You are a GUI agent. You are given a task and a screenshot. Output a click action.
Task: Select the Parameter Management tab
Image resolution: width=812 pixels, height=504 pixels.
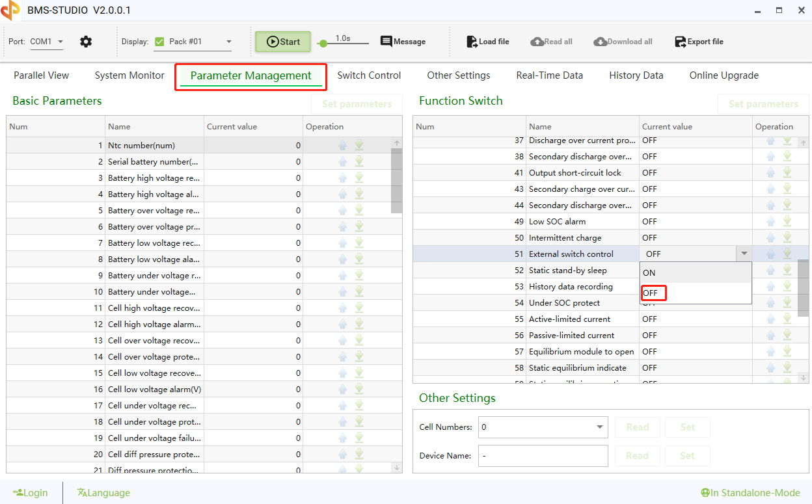coord(250,76)
